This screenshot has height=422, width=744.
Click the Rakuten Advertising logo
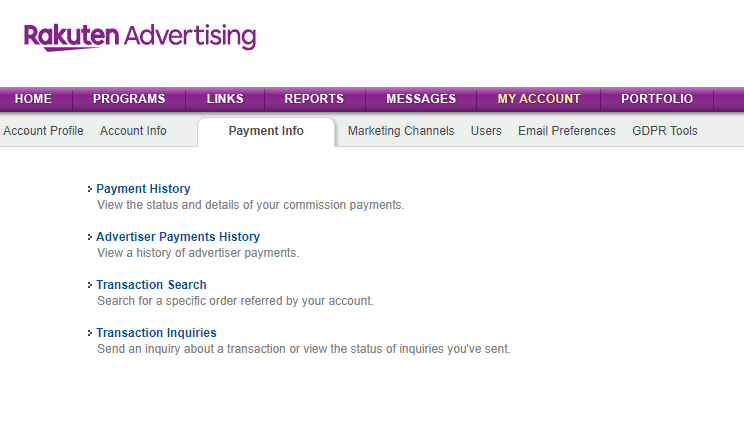pyautogui.click(x=140, y=37)
